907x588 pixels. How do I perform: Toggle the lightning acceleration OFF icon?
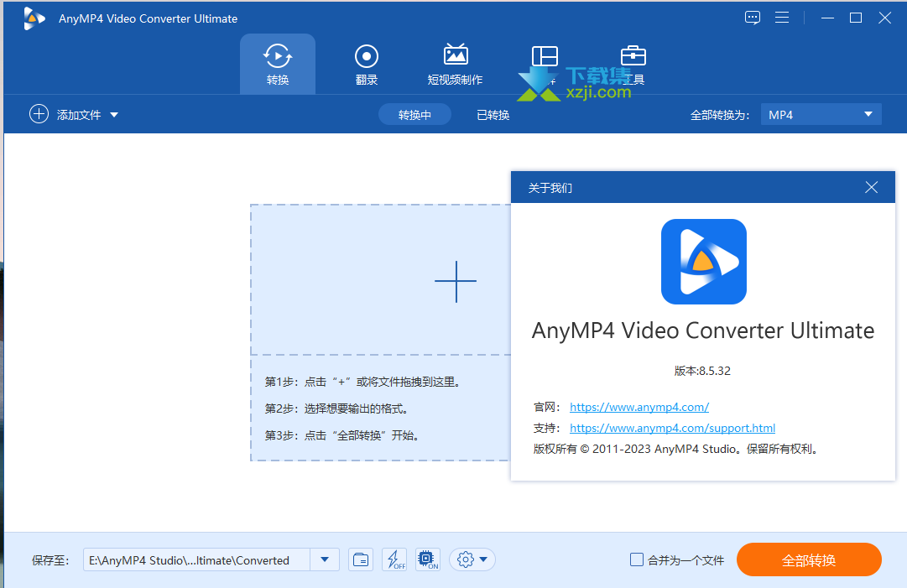click(x=394, y=559)
